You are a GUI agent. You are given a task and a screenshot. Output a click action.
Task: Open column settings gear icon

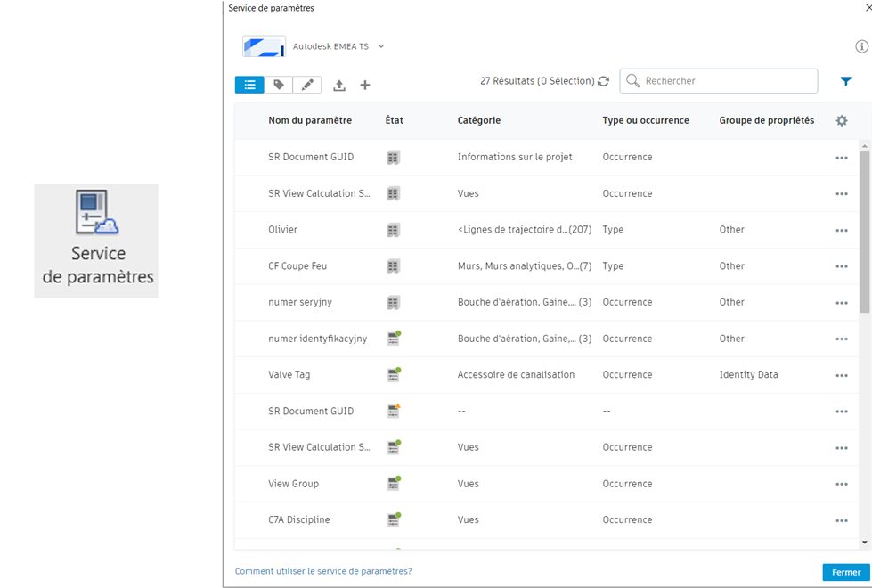click(x=842, y=120)
